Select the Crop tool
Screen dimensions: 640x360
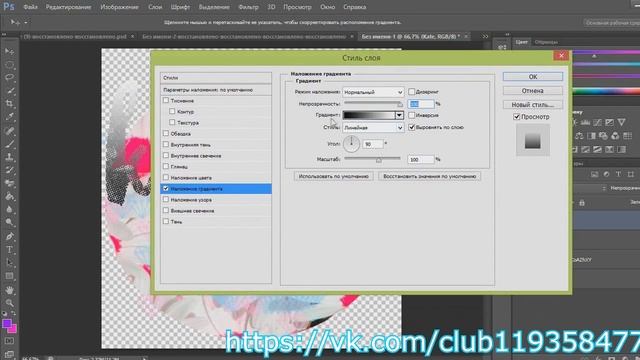(9, 104)
